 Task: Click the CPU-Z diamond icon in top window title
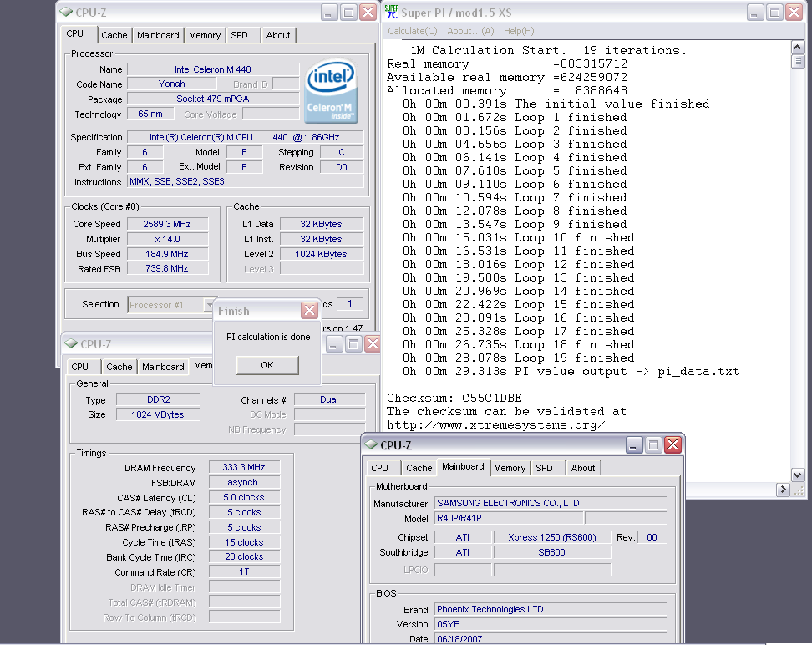66,12
